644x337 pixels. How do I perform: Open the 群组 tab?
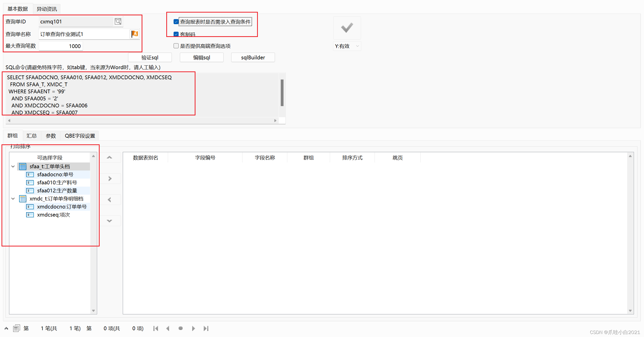(13, 136)
